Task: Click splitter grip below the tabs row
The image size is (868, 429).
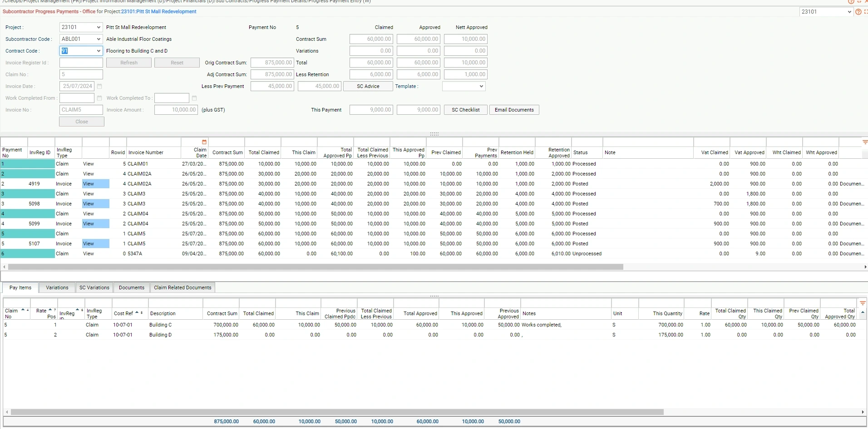Action: (434, 296)
